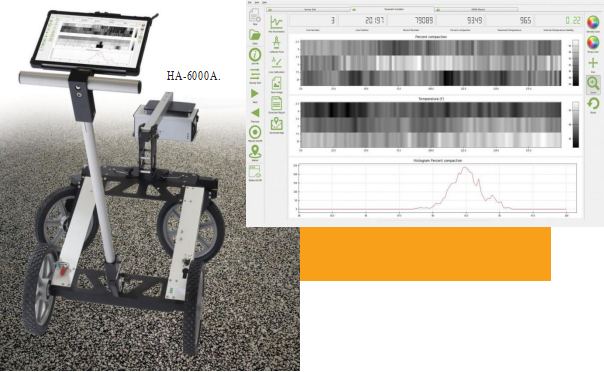Click the Save Image icon
Screen dimensions: 604x372
click(276, 83)
